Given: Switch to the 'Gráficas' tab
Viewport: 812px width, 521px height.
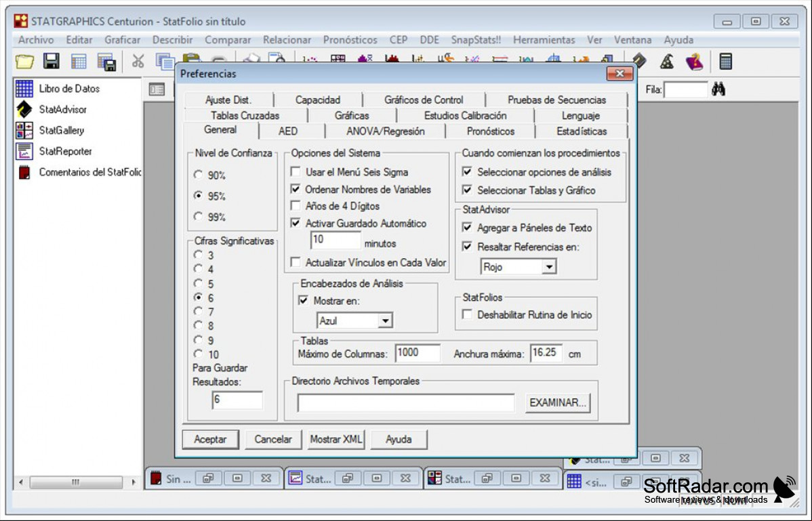Looking at the screenshot, I should coord(352,115).
